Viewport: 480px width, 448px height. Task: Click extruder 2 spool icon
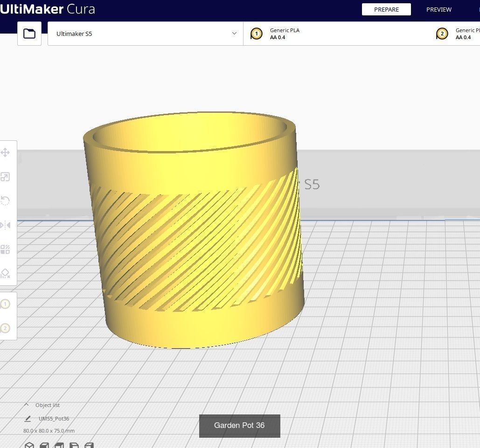(x=442, y=34)
